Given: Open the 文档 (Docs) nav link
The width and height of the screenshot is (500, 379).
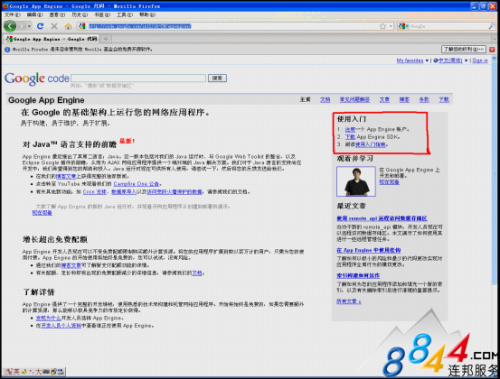Looking at the screenshot, I should tap(325, 99).
